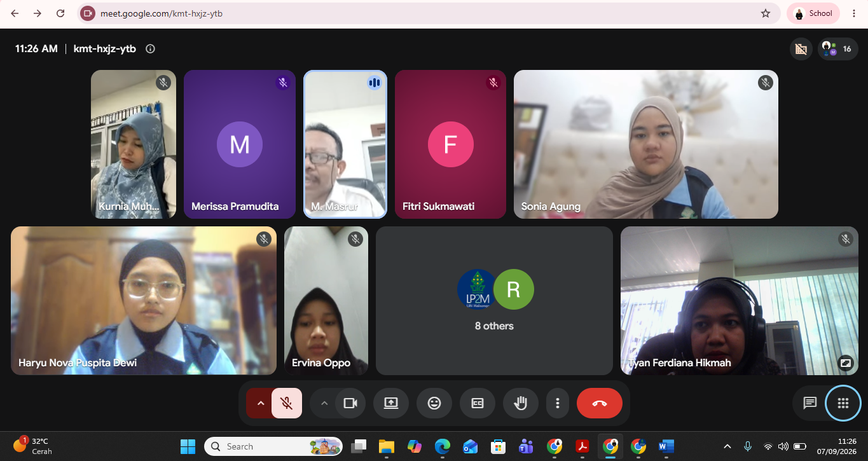Viewport: 868px width, 461px height.
Task: Open the School profile in Chrome
Action: click(x=813, y=13)
